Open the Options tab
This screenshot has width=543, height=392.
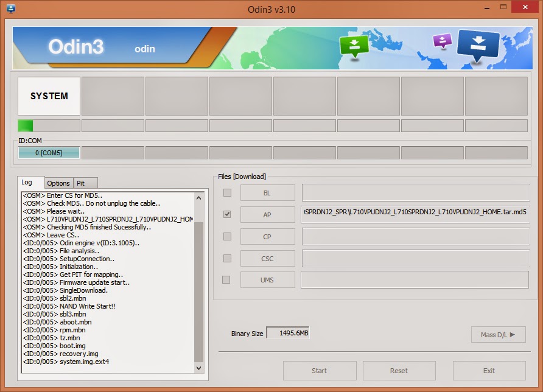coord(58,183)
